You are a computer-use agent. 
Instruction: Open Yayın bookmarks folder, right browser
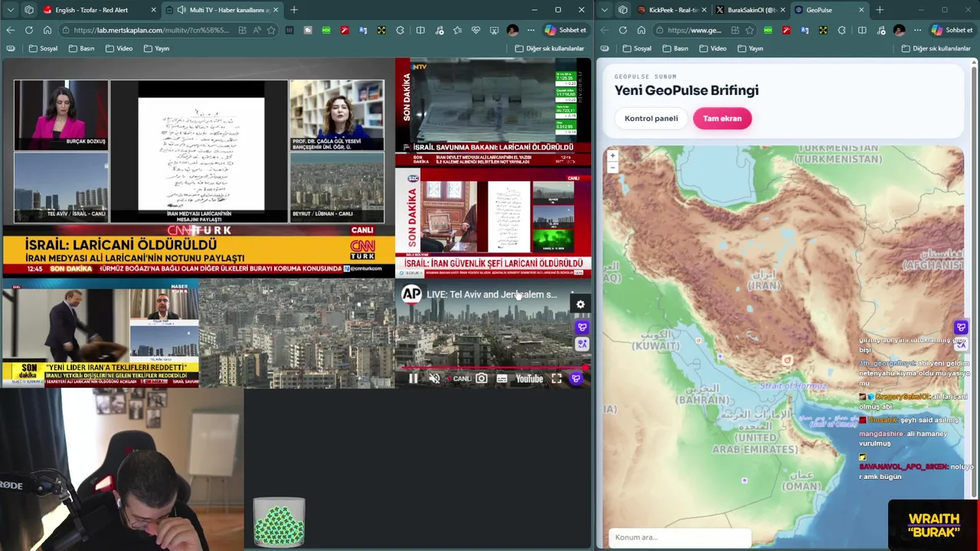(750, 48)
